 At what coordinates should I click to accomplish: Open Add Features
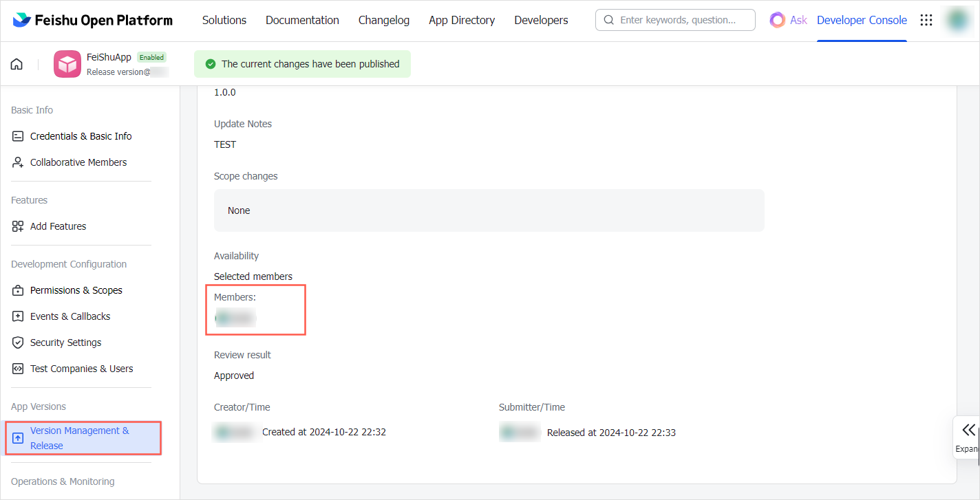pyautogui.click(x=58, y=226)
